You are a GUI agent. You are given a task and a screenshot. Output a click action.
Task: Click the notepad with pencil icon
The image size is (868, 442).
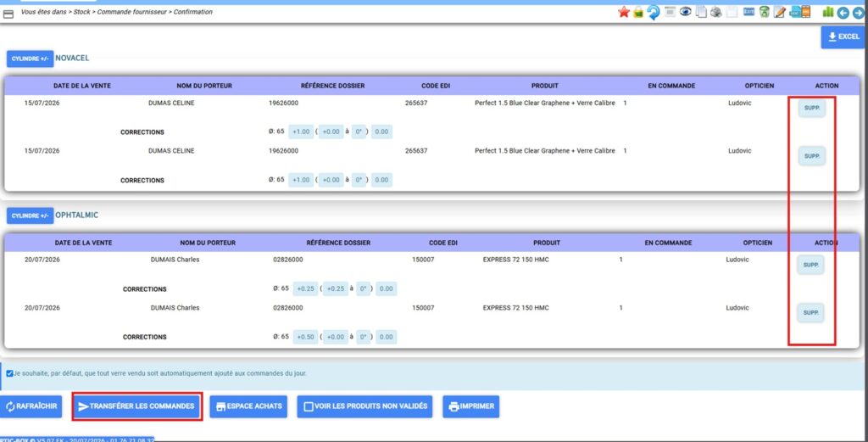(x=780, y=12)
